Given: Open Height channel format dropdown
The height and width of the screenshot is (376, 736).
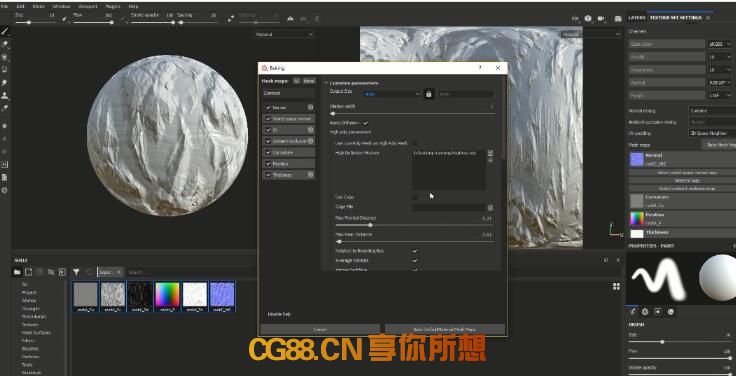Looking at the screenshot, I should coord(720,95).
